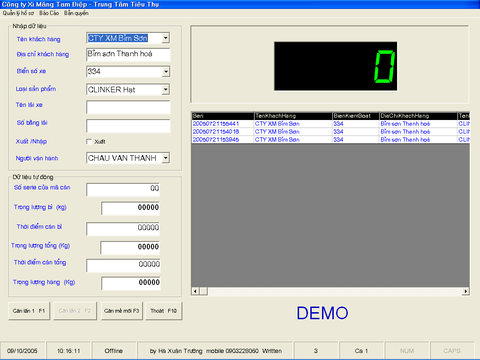Image resolution: width=480 pixels, height=360 pixels.
Task: Select row with Seri 20060721153945
Action: pos(330,140)
